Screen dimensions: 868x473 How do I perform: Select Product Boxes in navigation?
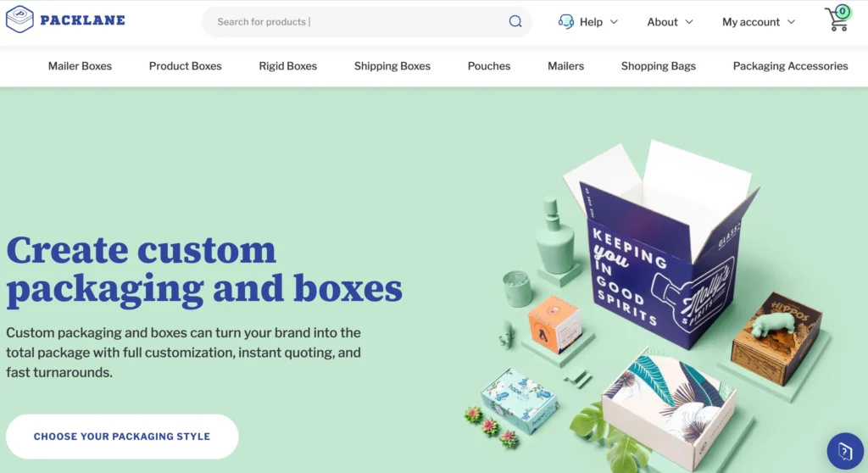[x=185, y=66]
